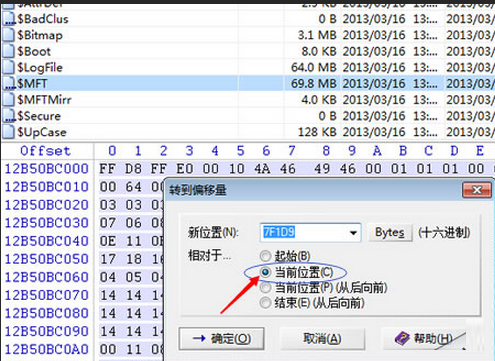Click the Offset column header
This screenshot has width=495, height=361.
tap(46, 151)
